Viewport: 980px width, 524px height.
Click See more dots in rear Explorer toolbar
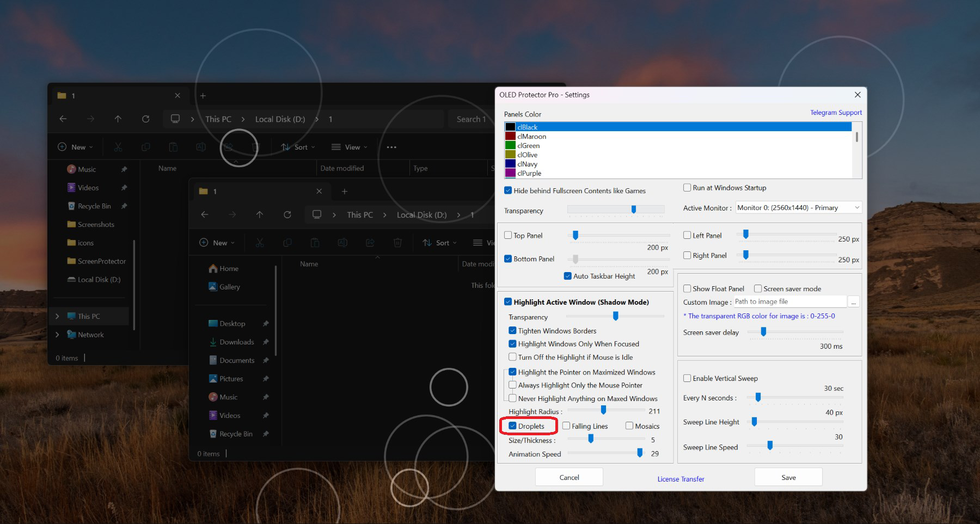(x=391, y=147)
